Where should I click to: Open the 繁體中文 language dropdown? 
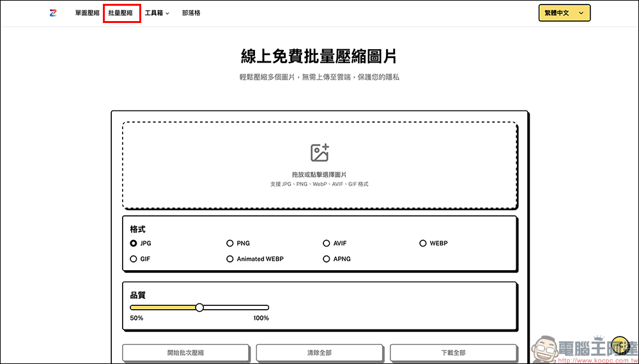[564, 13]
